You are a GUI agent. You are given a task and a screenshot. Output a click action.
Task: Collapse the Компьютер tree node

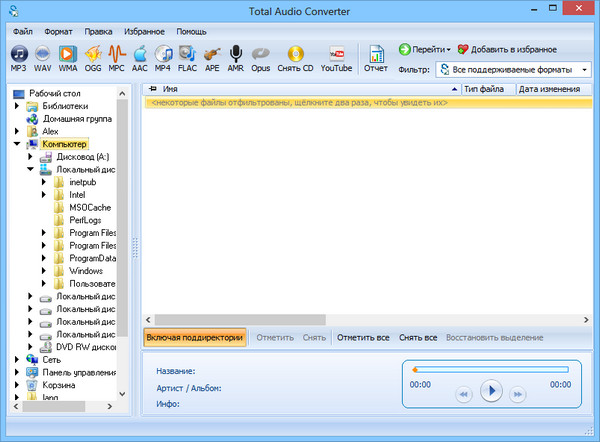pyautogui.click(x=18, y=145)
